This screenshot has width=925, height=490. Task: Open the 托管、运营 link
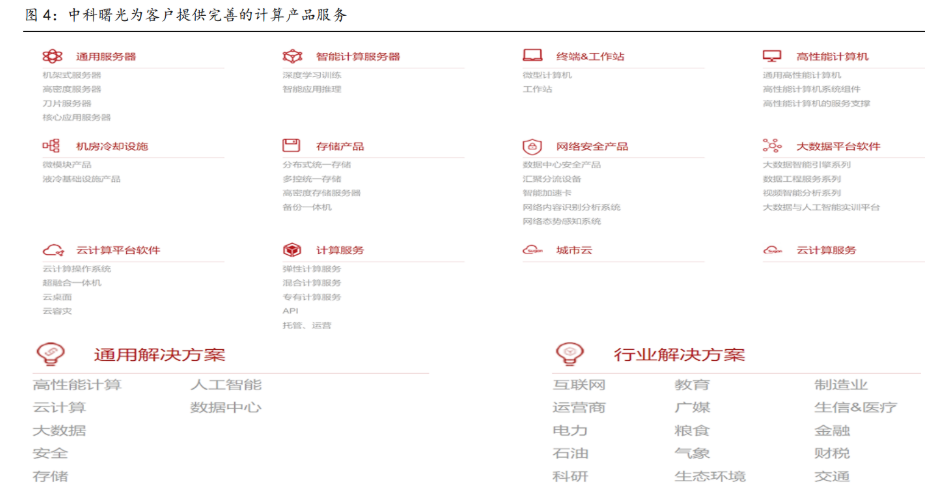[x=307, y=325]
